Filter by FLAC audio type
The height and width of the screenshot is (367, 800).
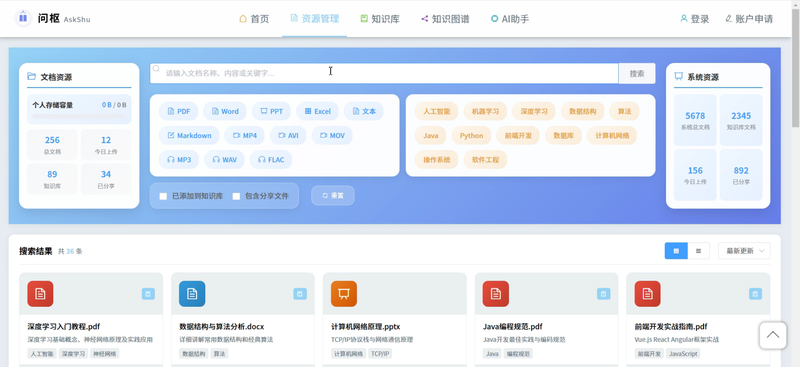point(271,159)
